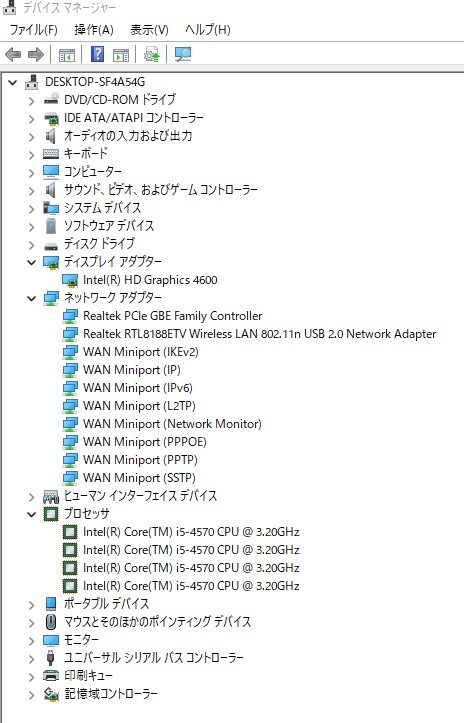This screenshot has height=723, width=464.
Task: Open the 操作(A) menu
Action: (x=94, y=30)
